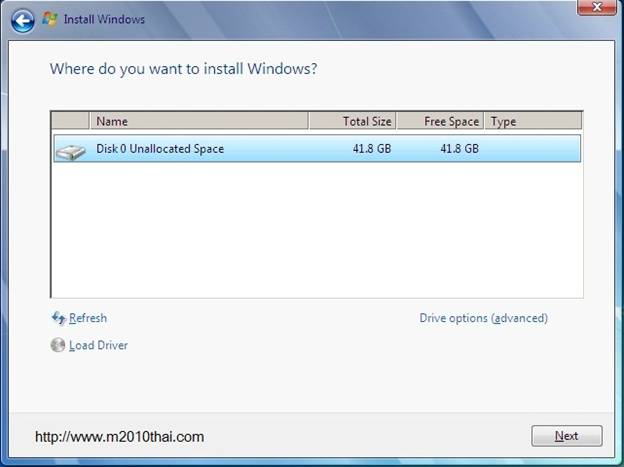This screenshot has width=624, height=467.
Task: Click the Refresh link
Action: (x=88, y=318)
